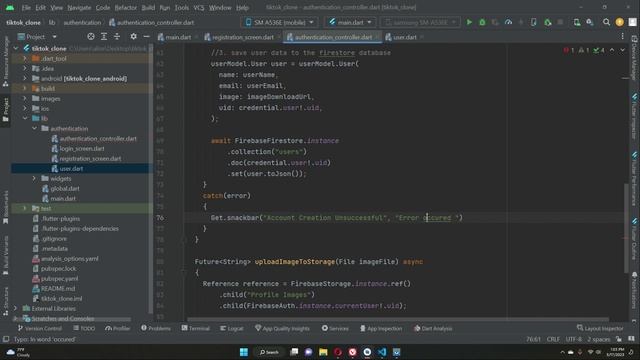
Task: Toggle the Bookmarks side panel
Action: 6,207
